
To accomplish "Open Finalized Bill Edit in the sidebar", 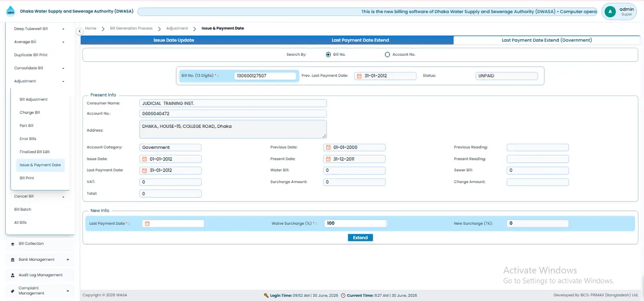I will pyautogui.click(x=35, y=152).
